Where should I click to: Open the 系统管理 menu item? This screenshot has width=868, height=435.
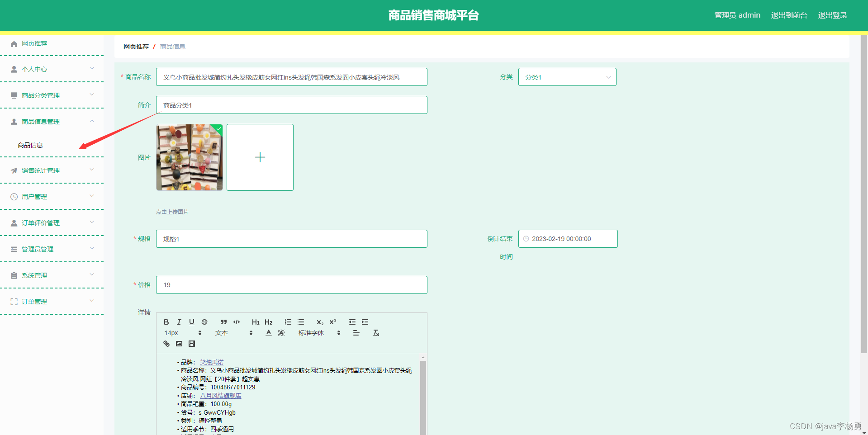[52, 275]
